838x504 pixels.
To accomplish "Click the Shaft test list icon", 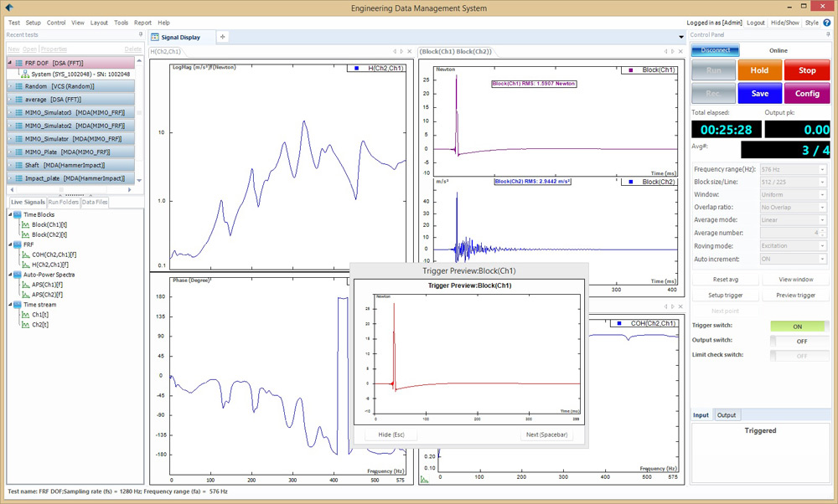I will click(x=18, y=166).
